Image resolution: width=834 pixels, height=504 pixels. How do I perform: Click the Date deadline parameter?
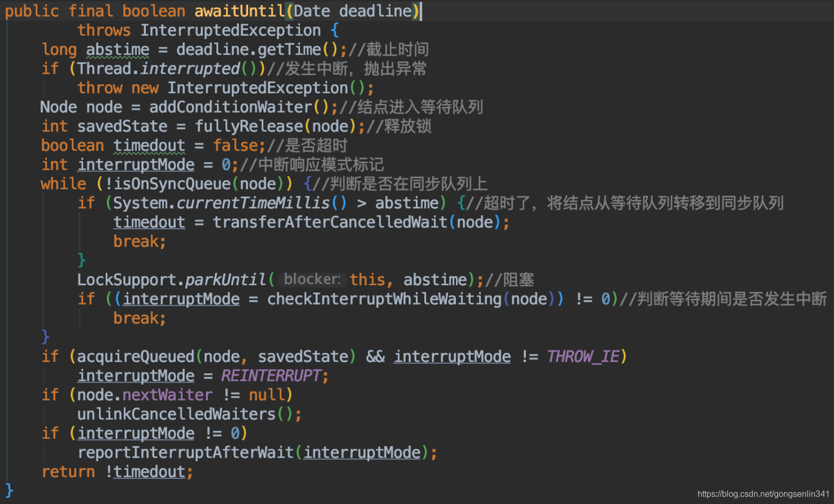tap(353, 11)
